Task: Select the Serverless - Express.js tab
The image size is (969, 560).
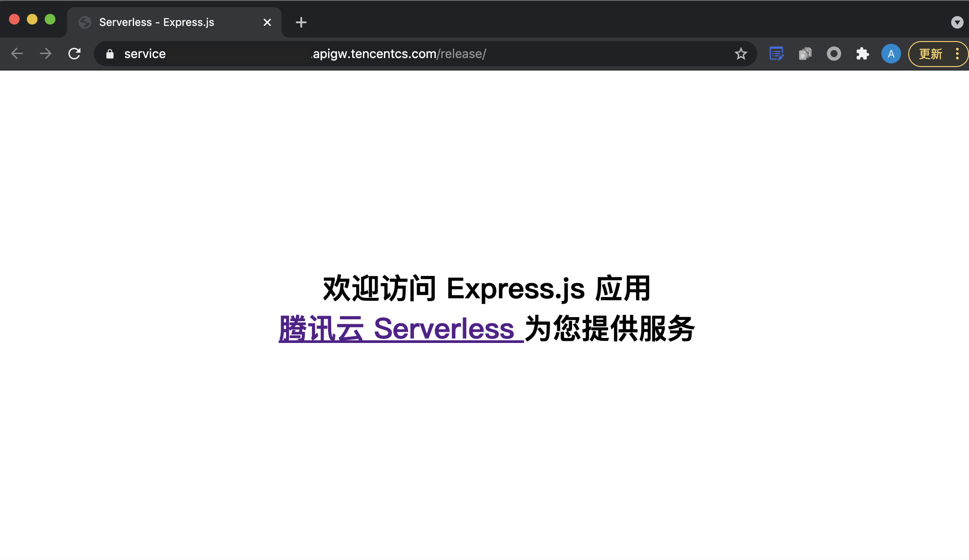Action: coord(174,22)
